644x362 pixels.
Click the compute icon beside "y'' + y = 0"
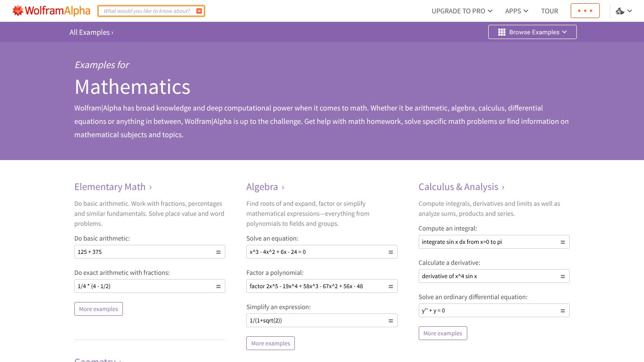[562, 310]
